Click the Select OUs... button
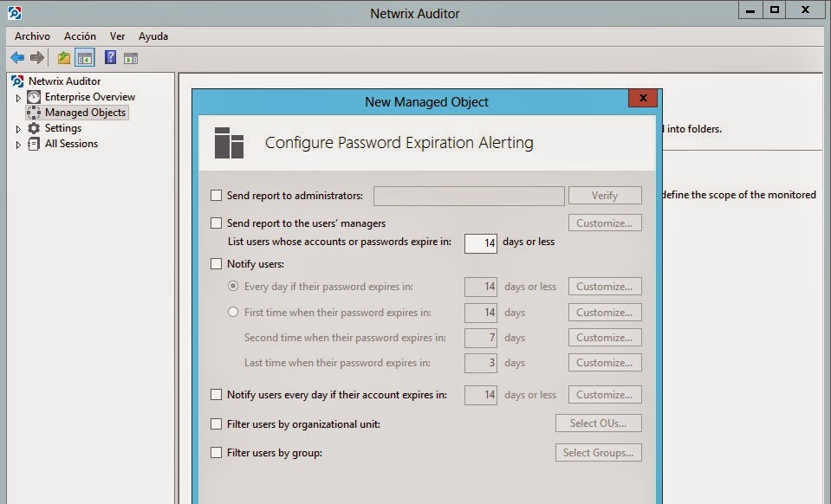 (598, 423)
